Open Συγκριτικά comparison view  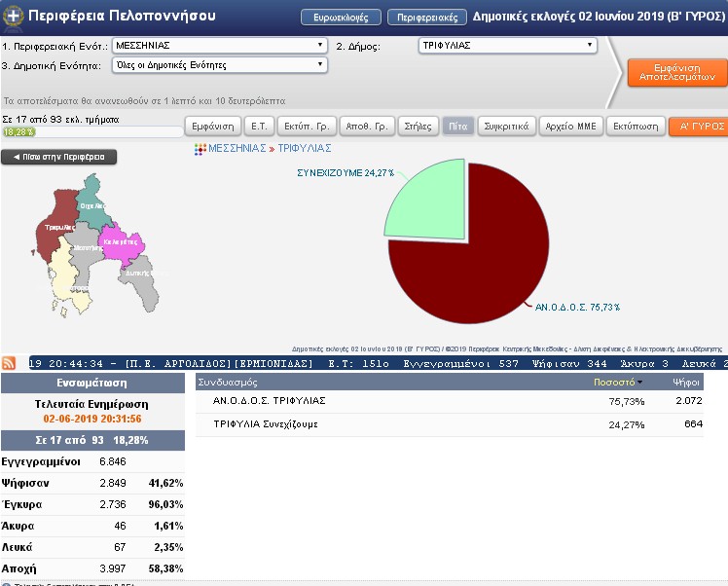[x=506, y=127]
